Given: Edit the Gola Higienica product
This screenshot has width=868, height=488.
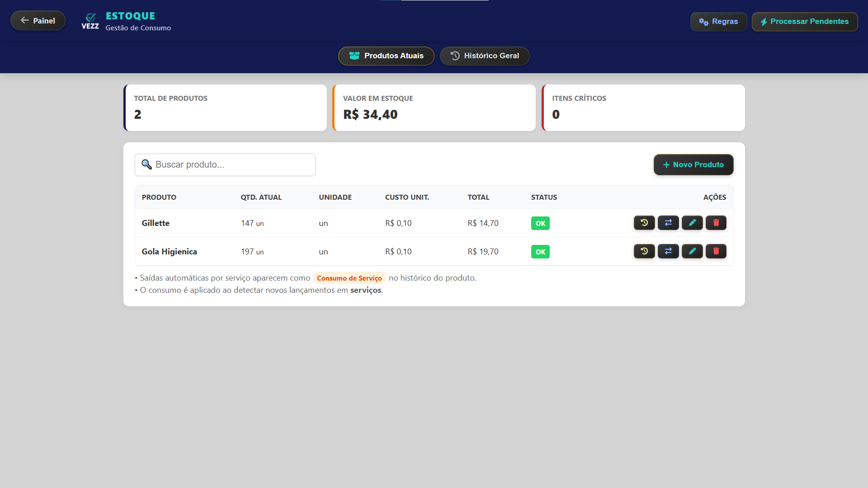Looking at the screenshot, I should tap(692, 251).
